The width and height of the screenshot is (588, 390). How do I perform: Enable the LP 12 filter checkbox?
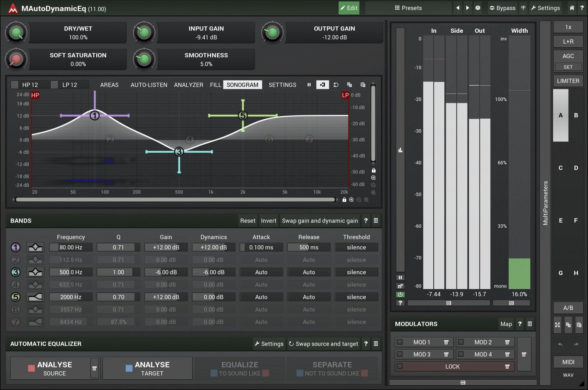[x=54, y=85]
